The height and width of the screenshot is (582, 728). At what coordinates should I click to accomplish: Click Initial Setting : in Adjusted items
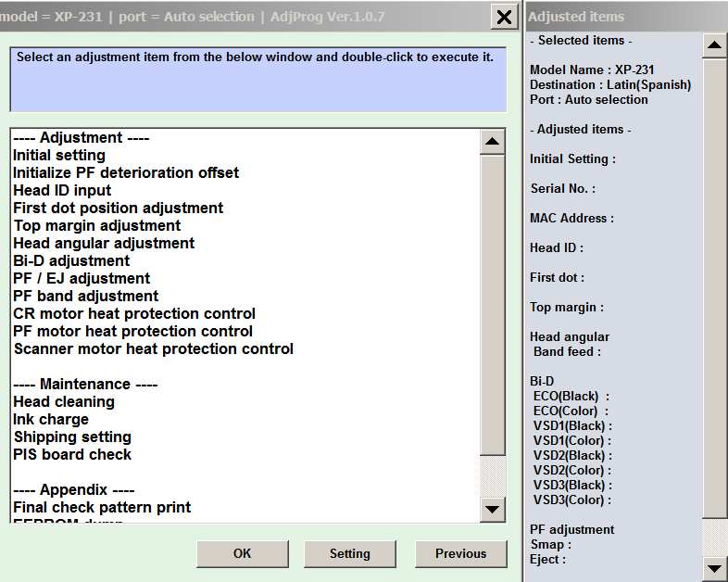(x=573, y=158)
